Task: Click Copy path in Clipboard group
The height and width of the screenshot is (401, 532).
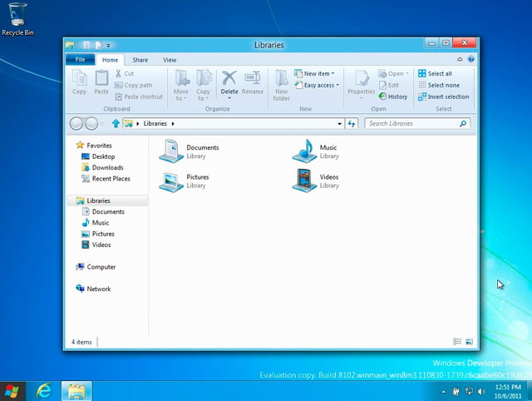Action: tap(133, 85)
